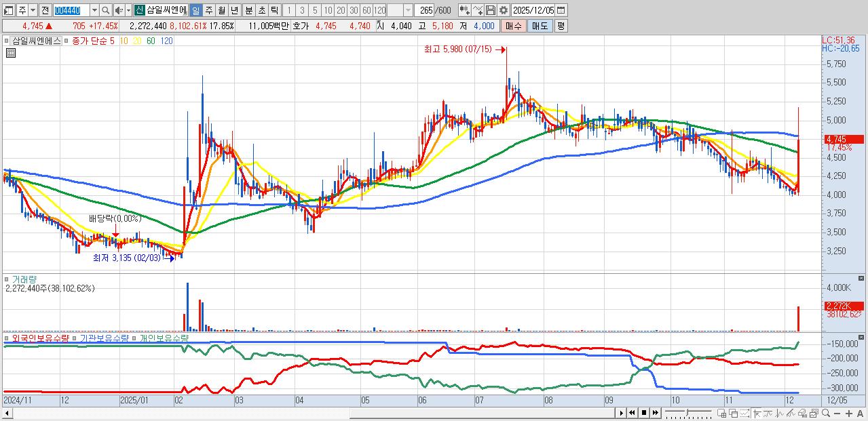Select the 년 yearly period toggle

click(x=234, y=10)
